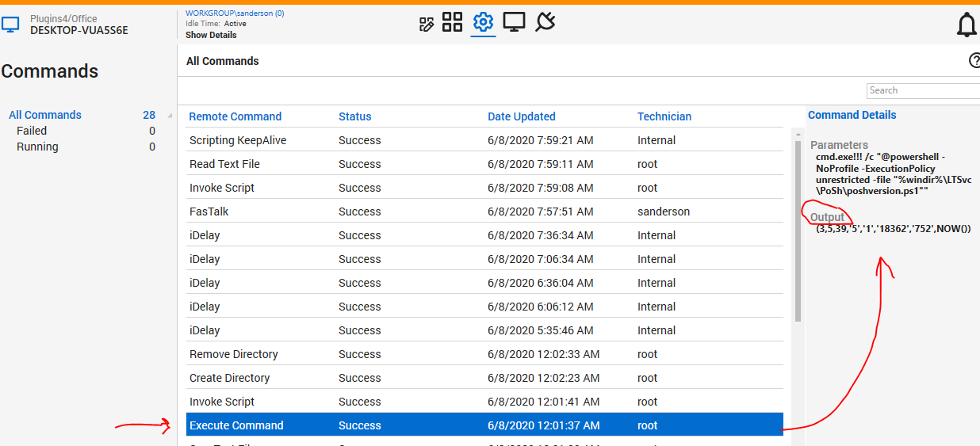Screen dimensions: 980x446
Task: Sort by Date Updated column header
Action: click(521, 116)
